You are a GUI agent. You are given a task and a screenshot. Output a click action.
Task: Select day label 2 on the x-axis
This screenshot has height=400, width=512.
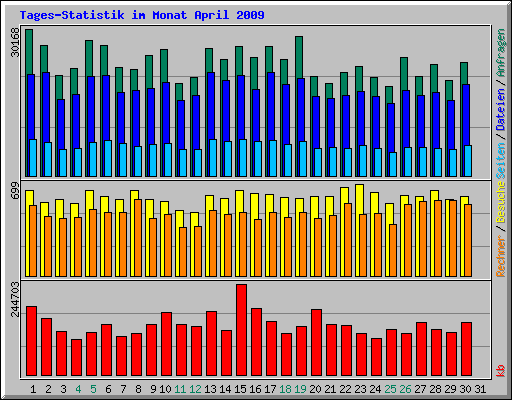pos(48,389)
